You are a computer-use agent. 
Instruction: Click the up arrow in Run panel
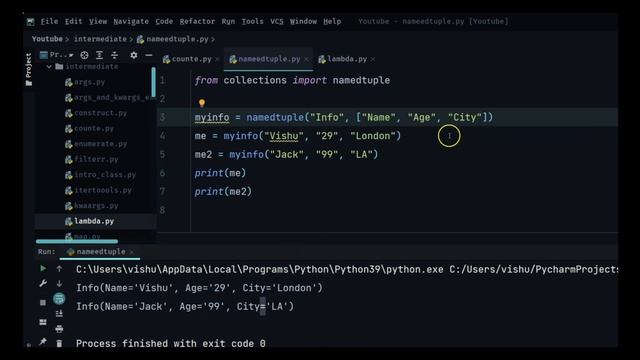(x=59, y=269)
